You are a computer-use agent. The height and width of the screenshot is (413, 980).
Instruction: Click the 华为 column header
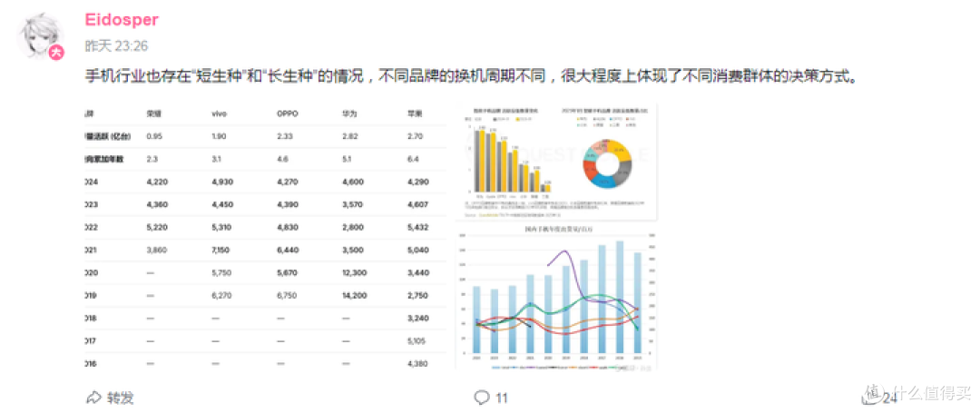[x=349, y=114]
